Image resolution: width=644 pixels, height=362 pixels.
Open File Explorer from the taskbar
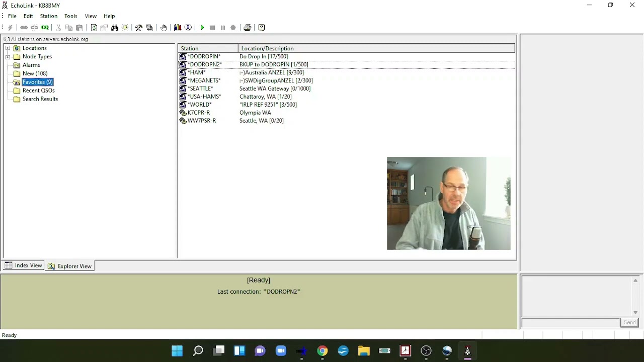point(364,351)
